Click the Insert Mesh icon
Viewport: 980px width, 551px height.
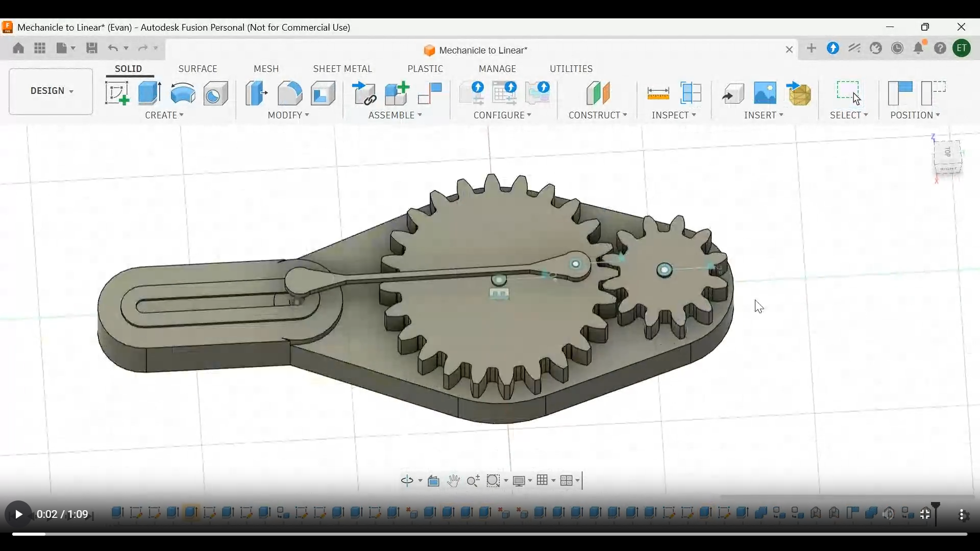click(800, 93)
